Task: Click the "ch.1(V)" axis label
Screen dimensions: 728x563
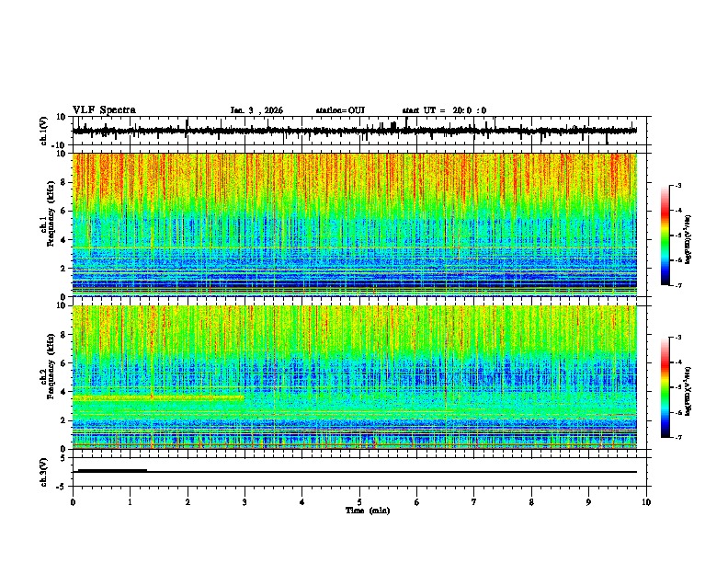Action: [44, 131]
